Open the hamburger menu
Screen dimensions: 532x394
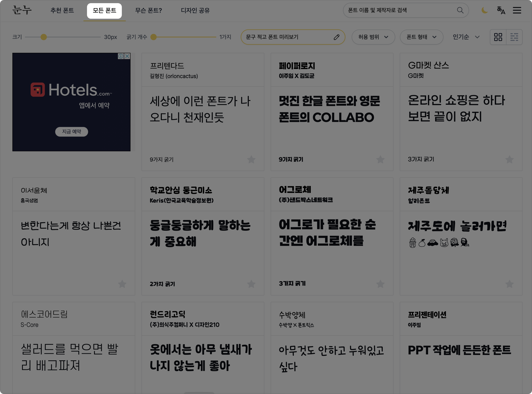[517, 10]
